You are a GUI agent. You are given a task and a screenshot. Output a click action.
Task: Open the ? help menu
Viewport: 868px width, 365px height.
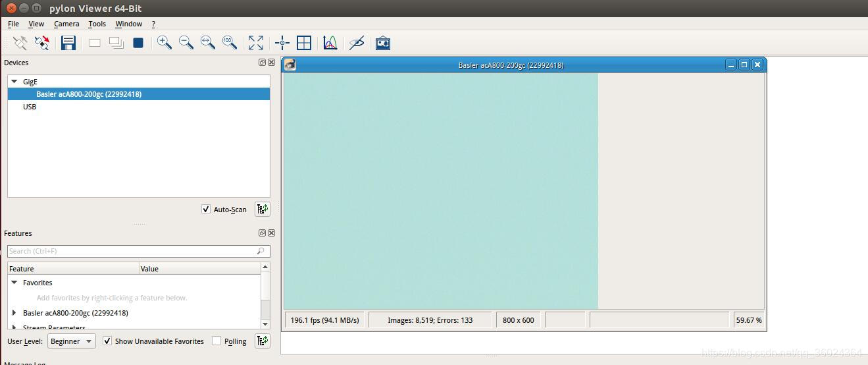click(153, 24)
